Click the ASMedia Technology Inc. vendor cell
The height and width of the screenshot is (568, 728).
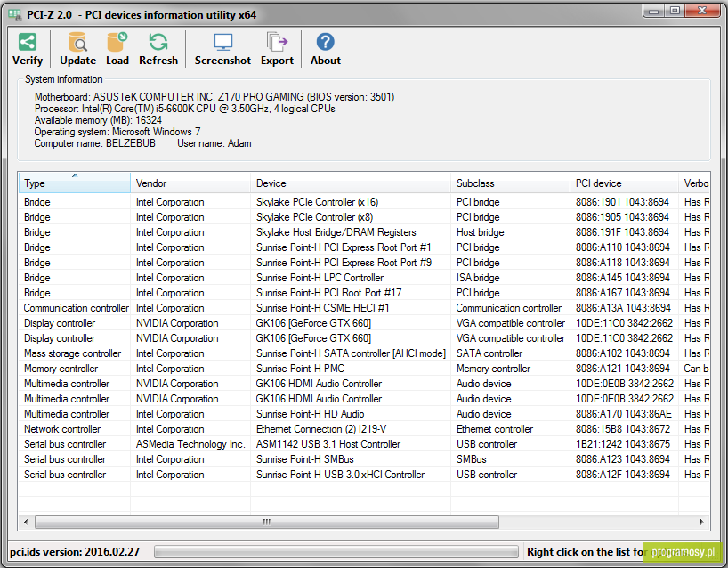190,444
